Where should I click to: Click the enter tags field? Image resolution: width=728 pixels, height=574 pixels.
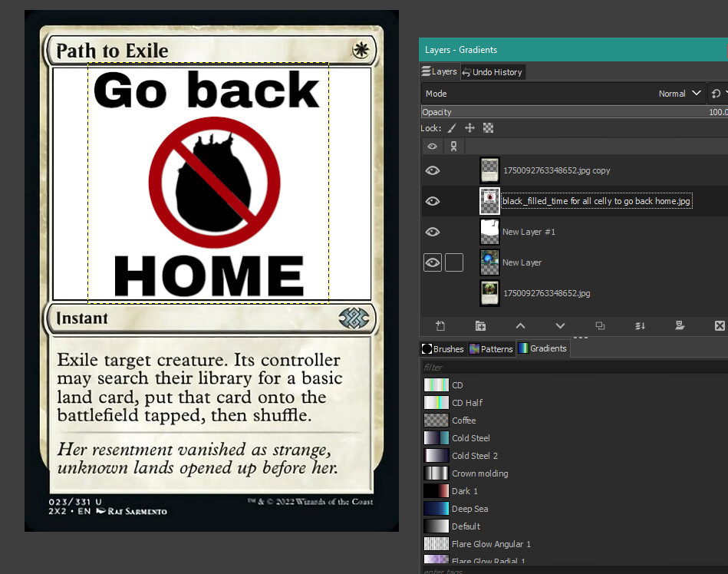(575, 571)
